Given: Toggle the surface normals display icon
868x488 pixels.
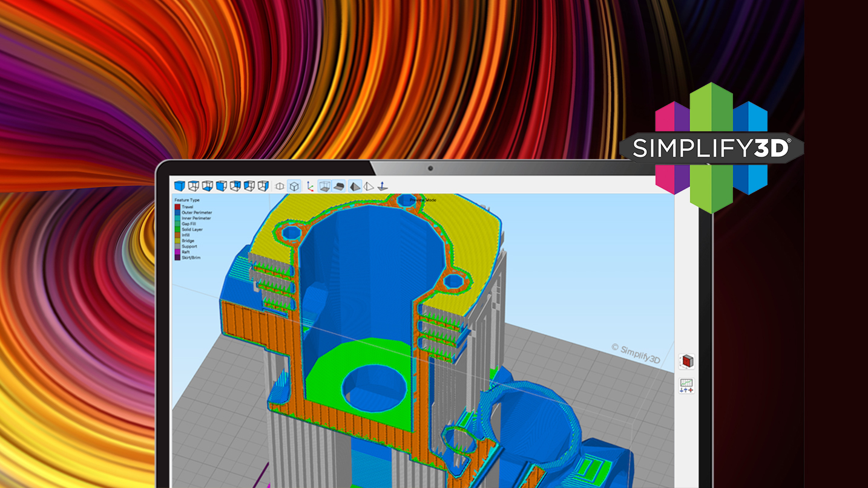Looking at the screenshot, I should (383, 186).
